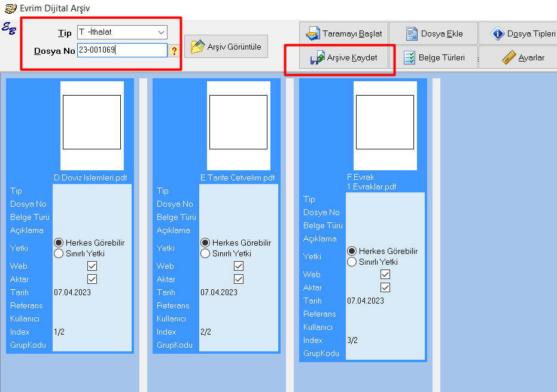Select Sınırlı Yetki for D.Doviz Islemleri.pdf
The height and width of the screenshot is (392, 557).
click(59, 253)
